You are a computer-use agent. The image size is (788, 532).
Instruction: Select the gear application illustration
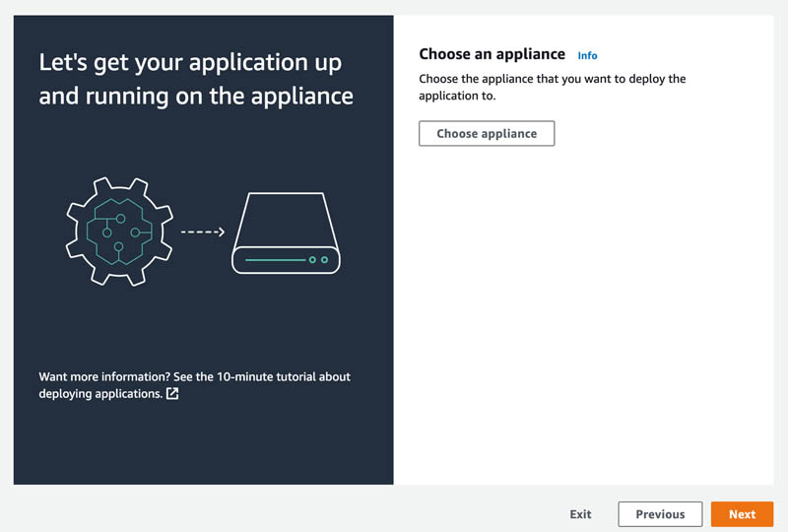[x=119, y=232]
